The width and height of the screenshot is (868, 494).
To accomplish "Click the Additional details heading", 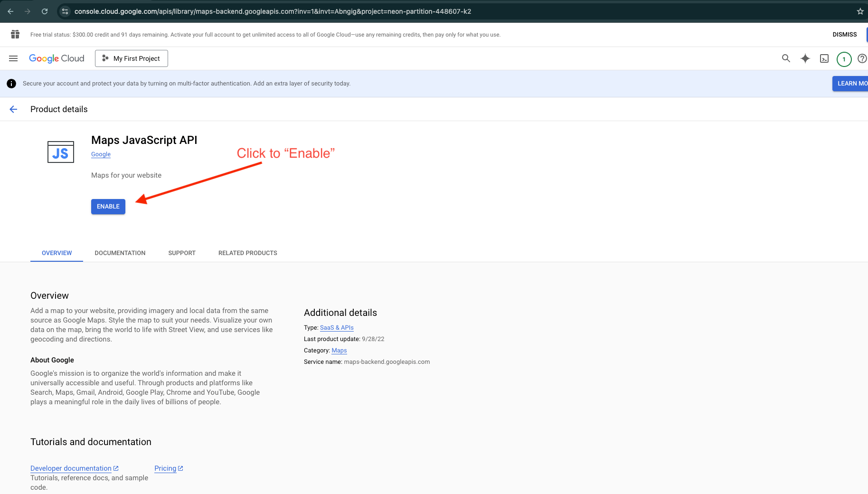I will click(x=340, y=313).
